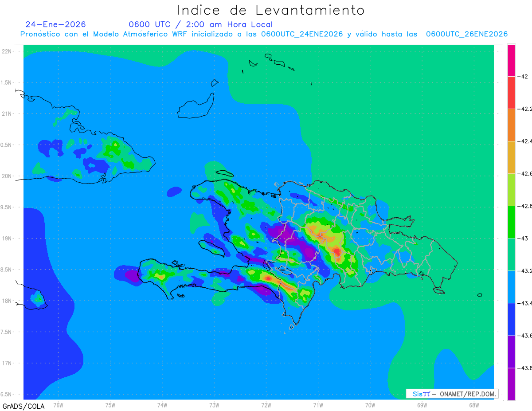Viewport: 532px width, 411px height.
Task: Click the "-42.2" colorbar label
Action: click(x=525, y=109)
